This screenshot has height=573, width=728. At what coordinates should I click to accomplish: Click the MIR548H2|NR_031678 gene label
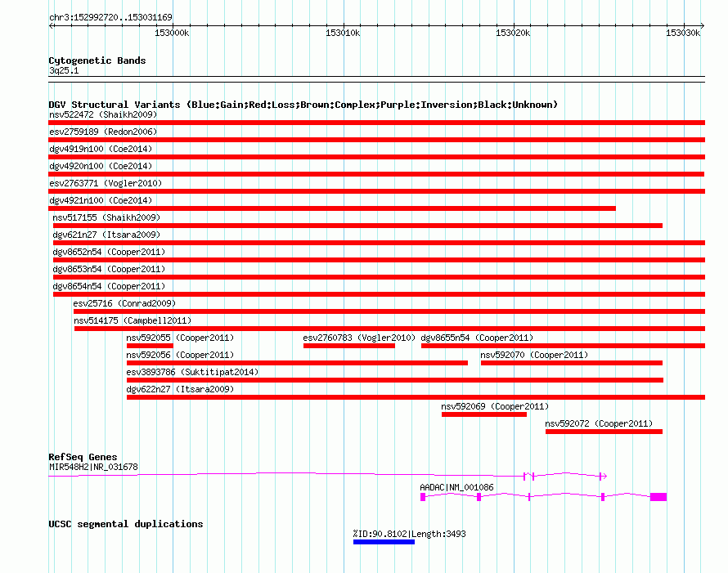point(93,467)
